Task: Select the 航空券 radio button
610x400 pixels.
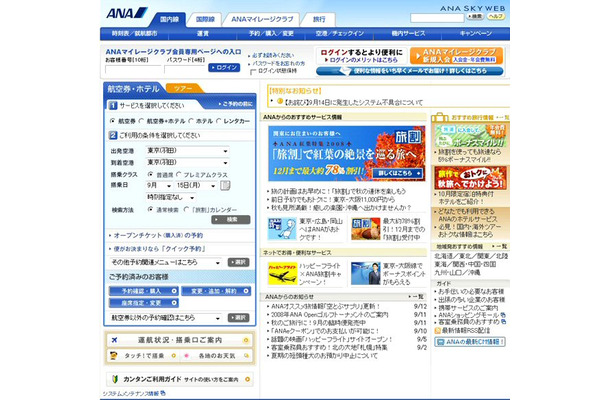Action: click(x=112, y=121)
